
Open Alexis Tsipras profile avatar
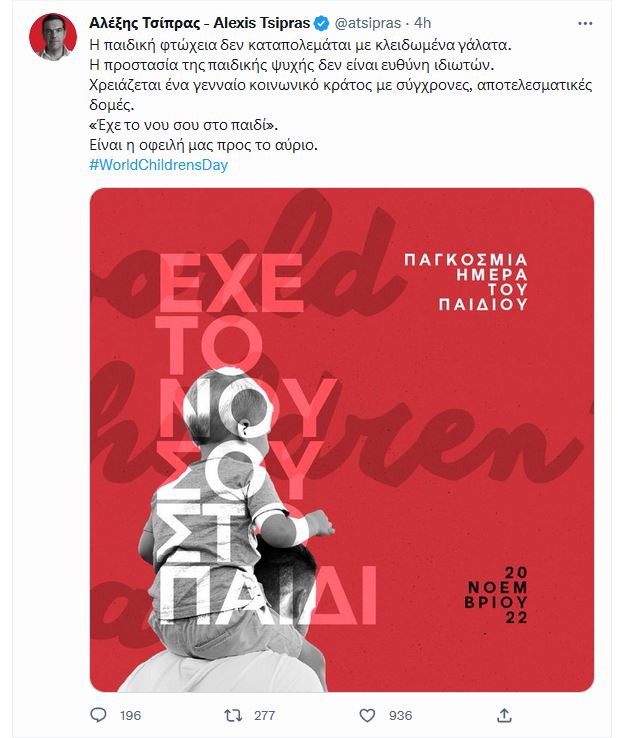(x=53, y=37)
